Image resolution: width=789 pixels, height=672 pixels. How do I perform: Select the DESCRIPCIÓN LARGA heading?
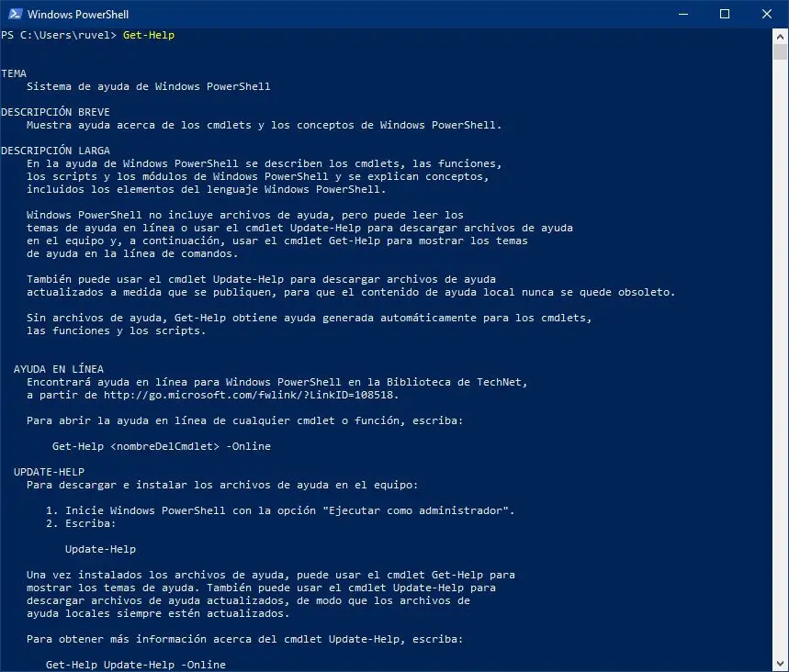pyautogui.click(x=55, y=151)
